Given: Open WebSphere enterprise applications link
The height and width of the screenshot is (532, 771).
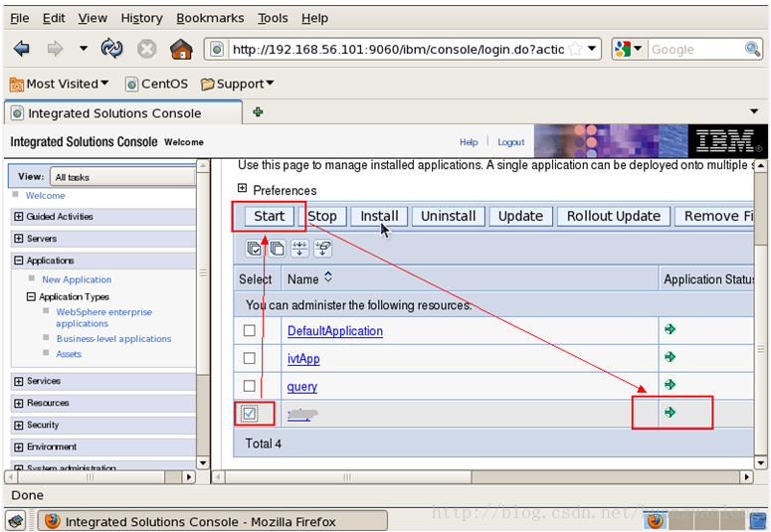Looking at the screenshot, I should pos(103,317).
